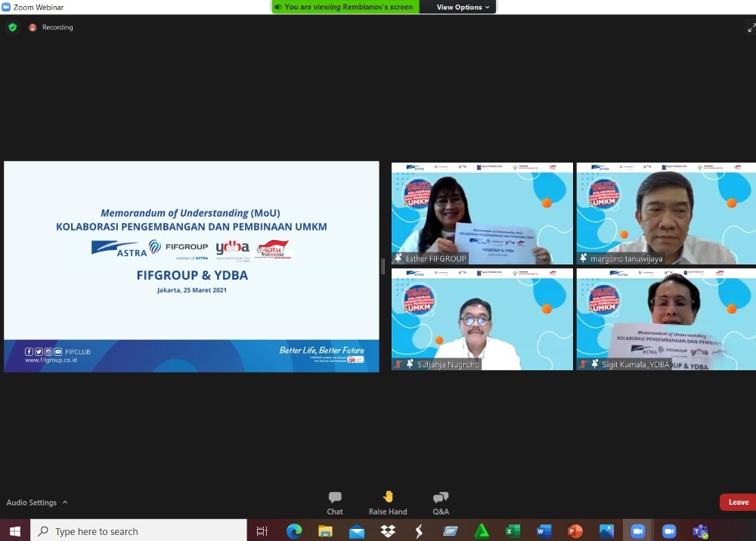The width and height of the screenshot is (756, 541).
Task: Open PowerPoint from the taskbar
Action: (575, 531)
